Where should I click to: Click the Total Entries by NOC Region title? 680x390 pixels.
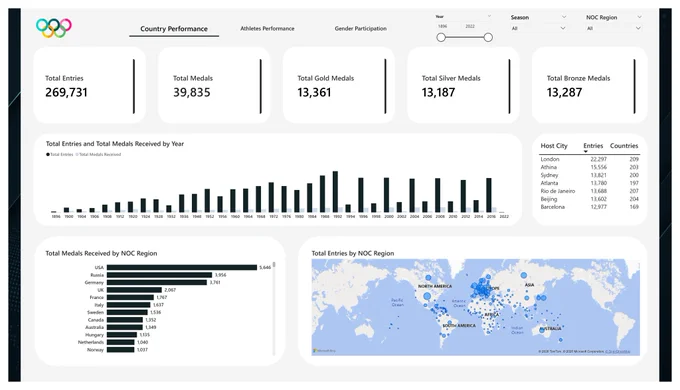point(353,253)
